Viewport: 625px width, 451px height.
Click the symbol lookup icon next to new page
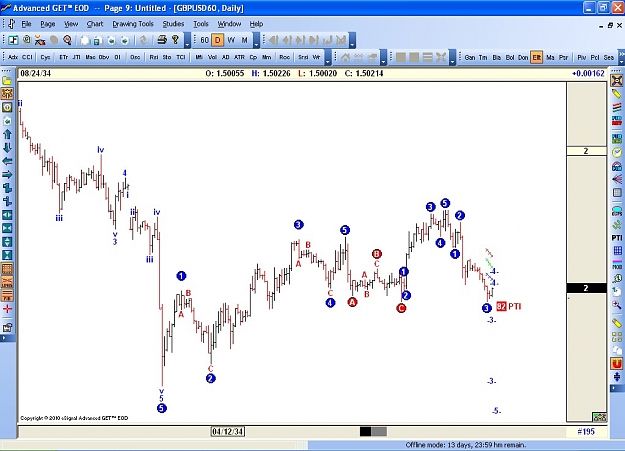[x=27, y=40]
